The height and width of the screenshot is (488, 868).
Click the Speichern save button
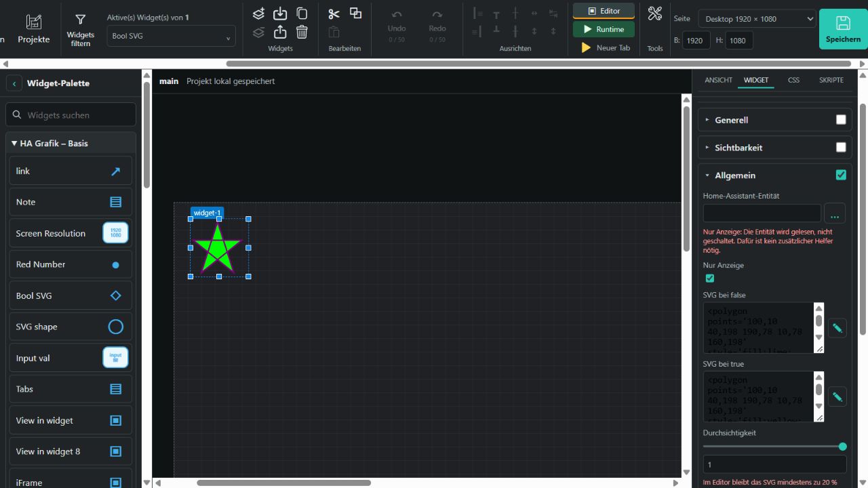coord(843,29)
